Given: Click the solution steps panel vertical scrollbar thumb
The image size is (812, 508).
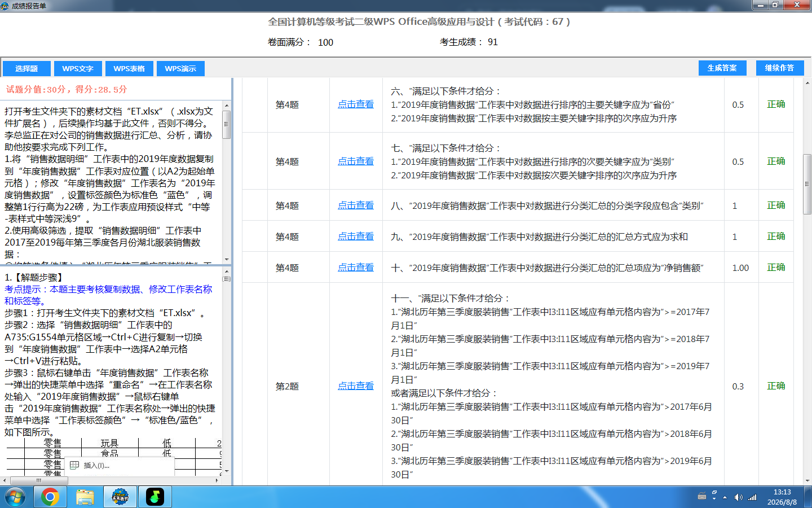Looking at the screenshot, I should pos(227,278).
